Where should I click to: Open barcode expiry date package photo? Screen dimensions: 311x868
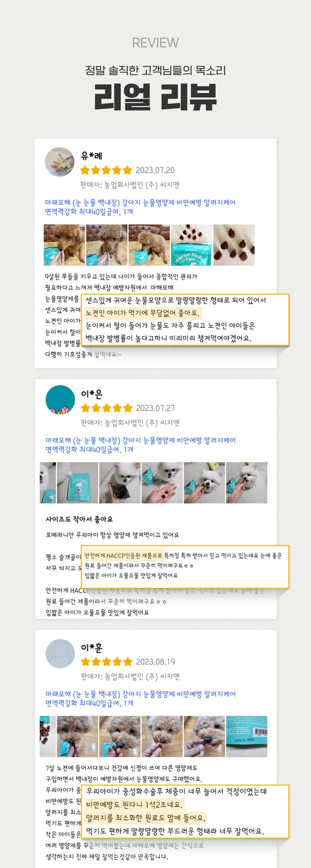(x=247, y=736)
